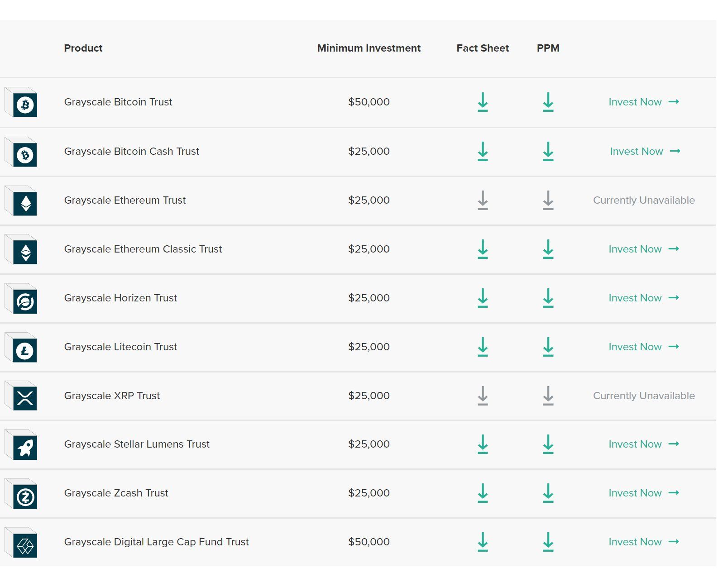This screenshot has width=728, height=587.
Task: Select the Grayscale Ethereum Trust name
Action: tap(125, 200)
